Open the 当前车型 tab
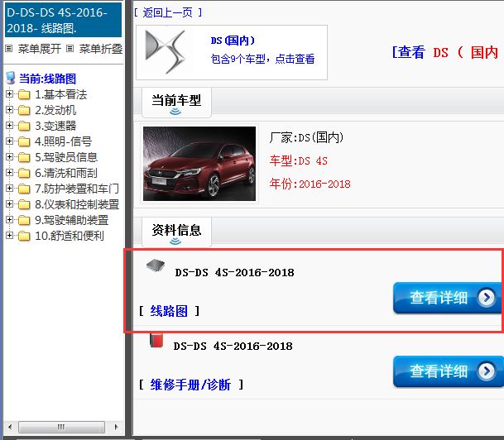The height and width of the screenshot is (440, 504). [x=176, y=103]
